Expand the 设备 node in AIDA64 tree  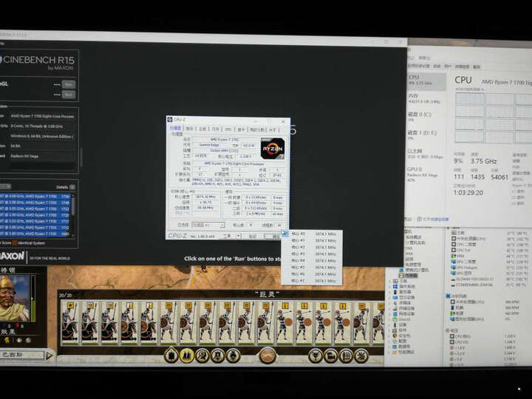point(389,324)
